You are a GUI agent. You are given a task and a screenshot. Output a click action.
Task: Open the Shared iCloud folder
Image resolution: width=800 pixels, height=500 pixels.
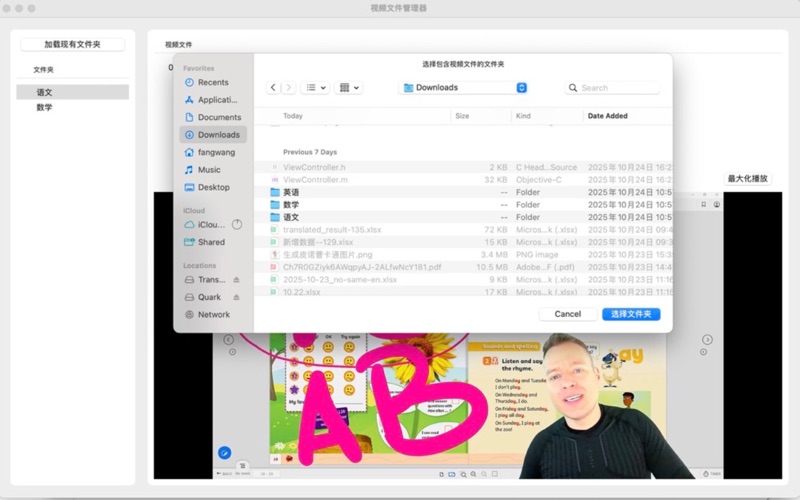[210, 242]
